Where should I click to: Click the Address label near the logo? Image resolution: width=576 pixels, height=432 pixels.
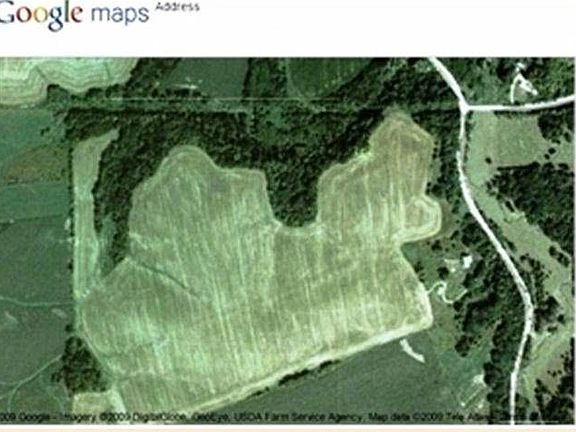pyautogui.click(x=177, y=7)
